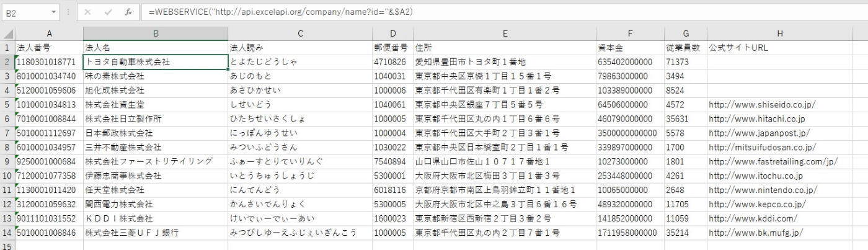Viewport: 868px width, 250px height.
Task: Select column G header
Action: [x=685, y=33]
